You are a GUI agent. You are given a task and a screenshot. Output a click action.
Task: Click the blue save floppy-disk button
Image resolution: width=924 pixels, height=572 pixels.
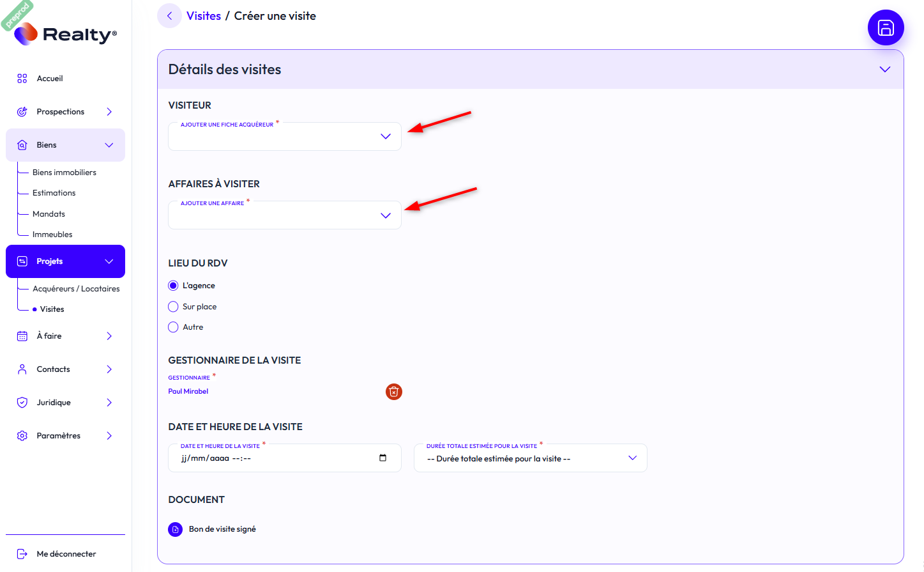pyautogui.click(x=885, y=27)
